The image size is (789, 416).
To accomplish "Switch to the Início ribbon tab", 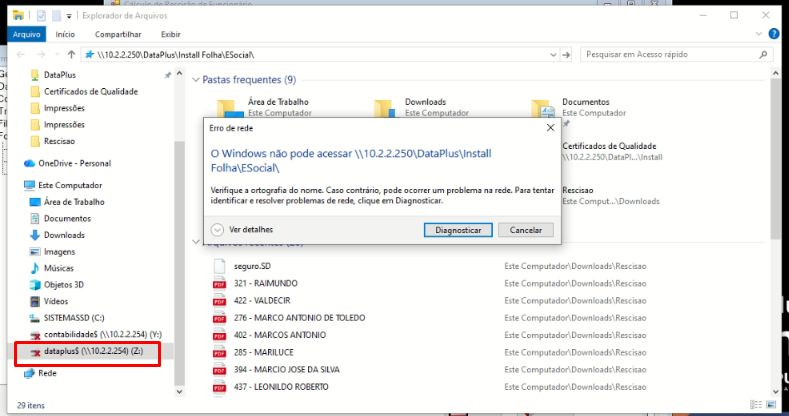I will tap(65, 34).
